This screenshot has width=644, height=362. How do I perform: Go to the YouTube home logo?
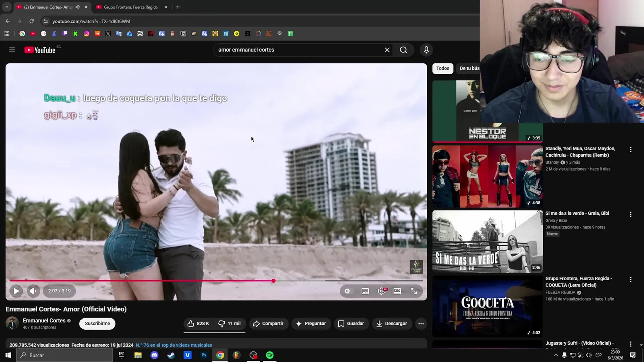click(x=40, y=50)
